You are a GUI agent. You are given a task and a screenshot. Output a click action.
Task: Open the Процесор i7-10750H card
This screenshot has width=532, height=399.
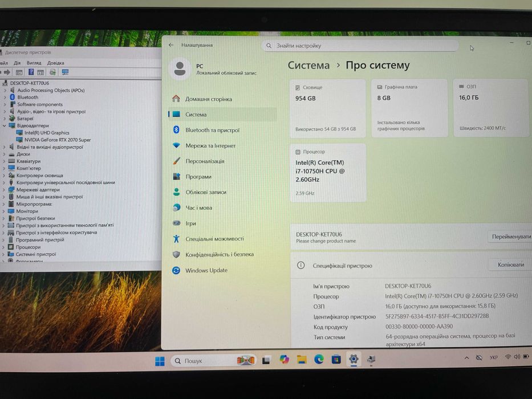328,173
